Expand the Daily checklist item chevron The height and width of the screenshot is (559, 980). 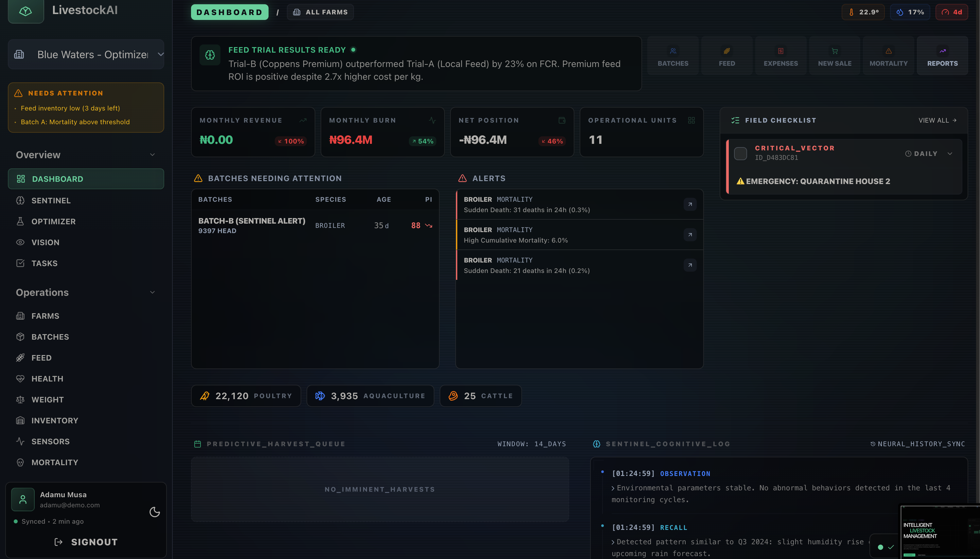950,154
